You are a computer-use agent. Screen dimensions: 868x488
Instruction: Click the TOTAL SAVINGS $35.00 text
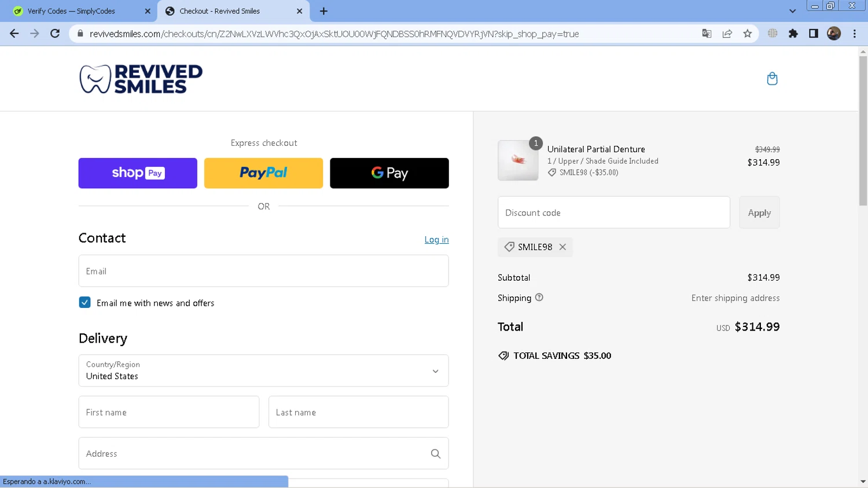(562, 356)
